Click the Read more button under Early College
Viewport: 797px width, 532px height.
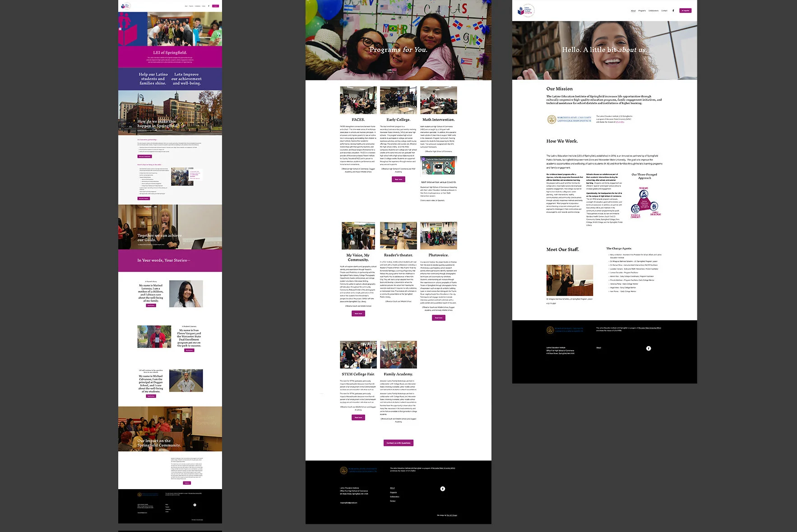[x=398, y=179]
